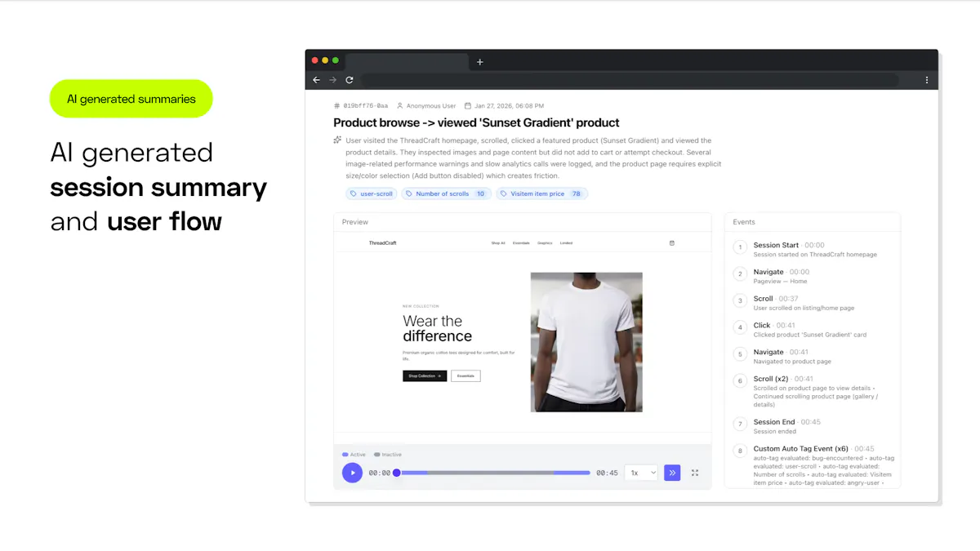Image resolution: width=980 pixels, height=551 pixels.
Task: Click the AI sparkle icon beside the summary
Action: 337,140
